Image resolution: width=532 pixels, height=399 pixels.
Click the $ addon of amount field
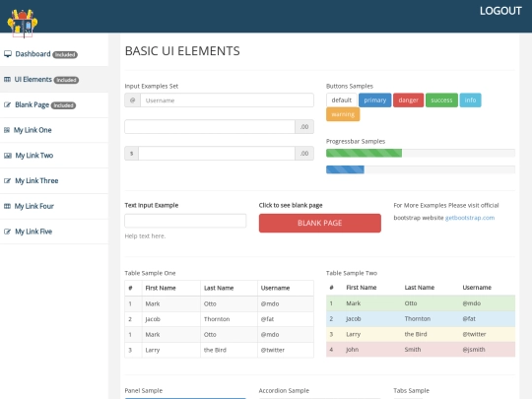click(x=132, y=154)
